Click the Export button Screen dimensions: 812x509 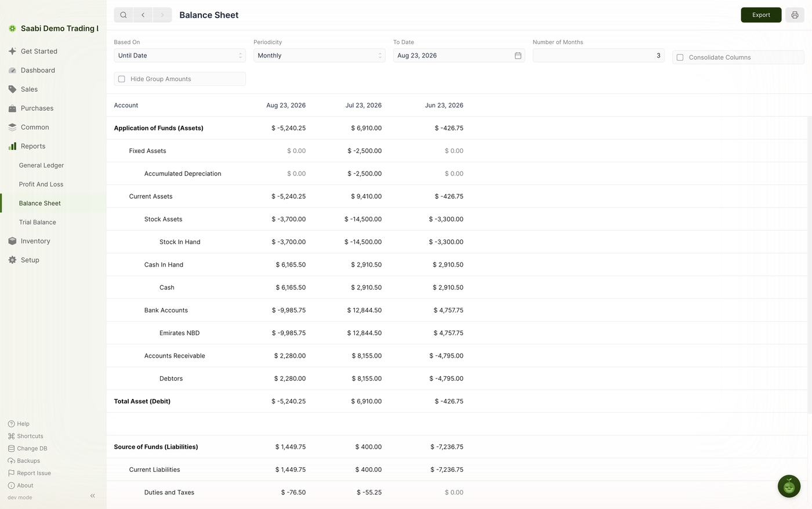[761, 15]
